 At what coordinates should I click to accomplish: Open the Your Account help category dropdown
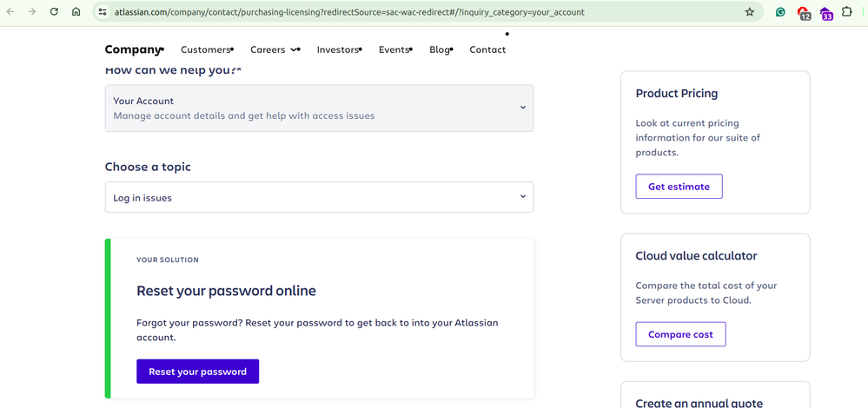coord(320,109)
